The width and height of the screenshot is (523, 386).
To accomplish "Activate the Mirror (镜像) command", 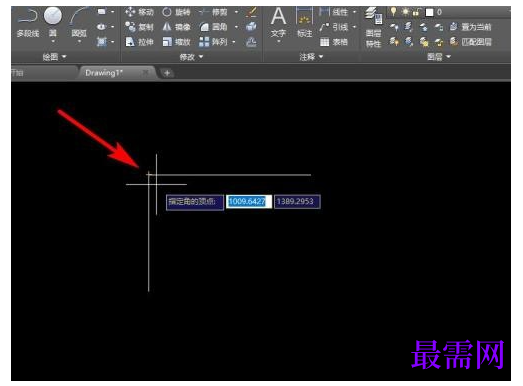I will pyautogui.click(x=176, y=27).
